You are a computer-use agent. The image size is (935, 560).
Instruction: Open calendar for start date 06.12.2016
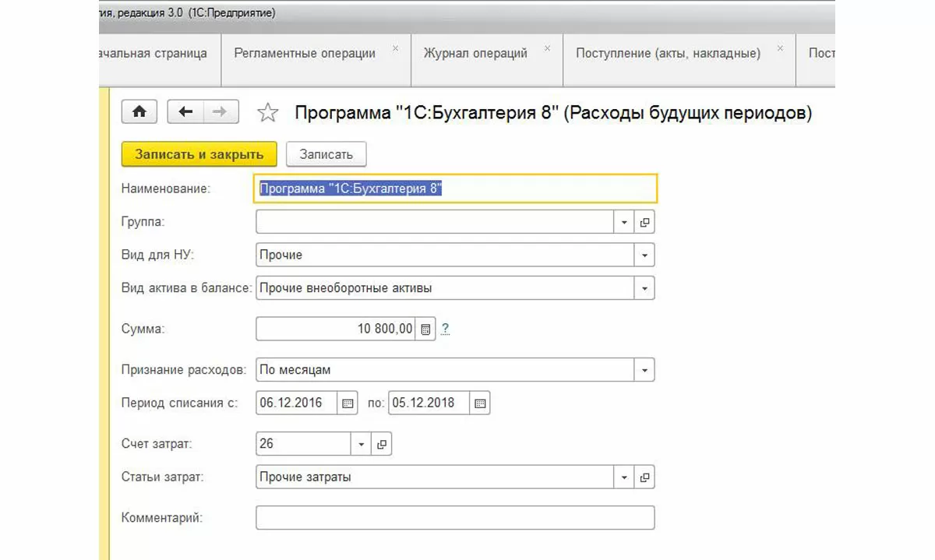(348, 403)
